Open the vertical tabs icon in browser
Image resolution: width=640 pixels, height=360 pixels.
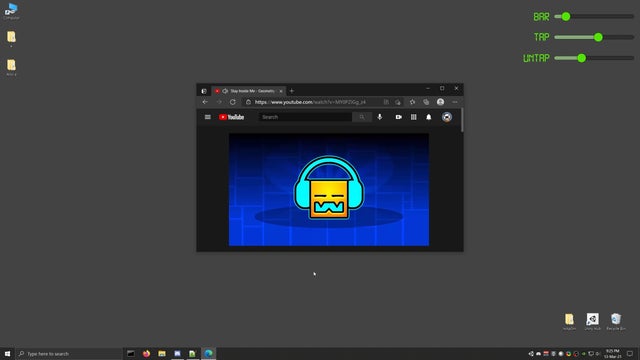(x=204, y=91)
